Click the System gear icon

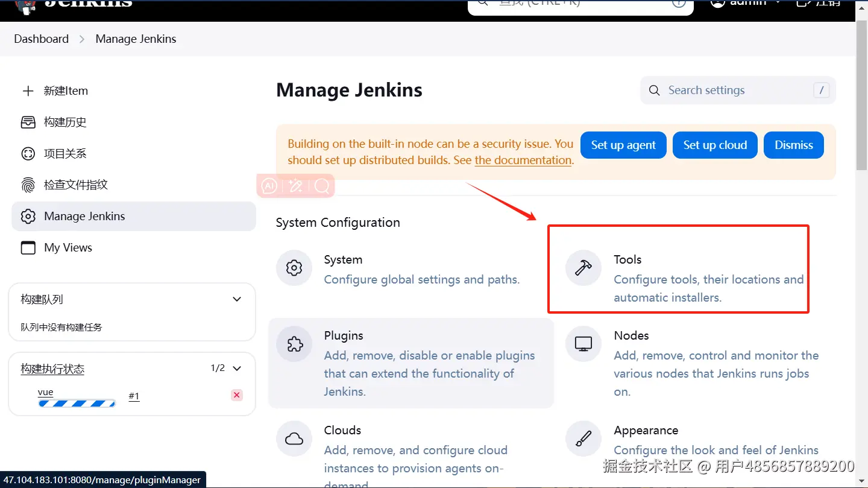[x=294, y=267]
